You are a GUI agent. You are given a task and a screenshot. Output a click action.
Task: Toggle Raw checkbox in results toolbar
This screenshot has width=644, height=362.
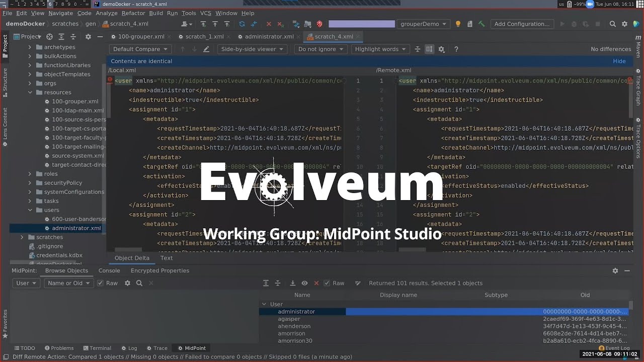click(x=327, y=283)
